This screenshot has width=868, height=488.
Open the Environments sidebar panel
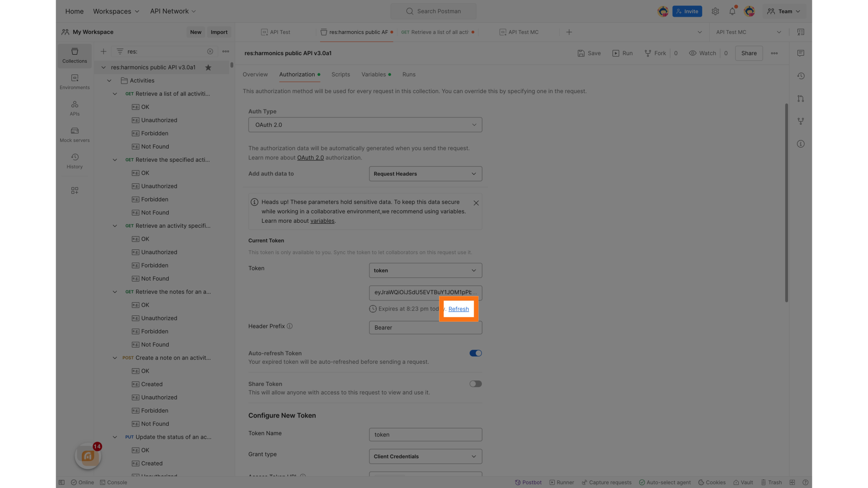point(75,82)
